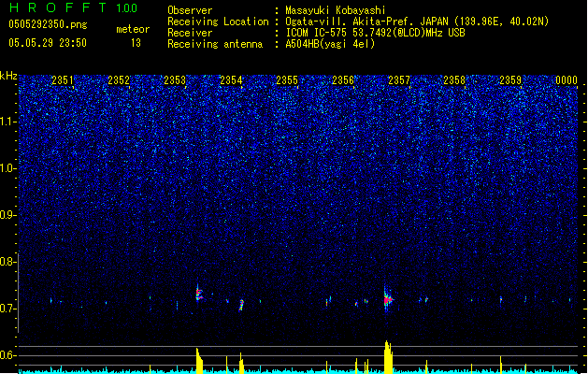Click the 'Observer' field label

pyautogui.click(x=190, y=10)
